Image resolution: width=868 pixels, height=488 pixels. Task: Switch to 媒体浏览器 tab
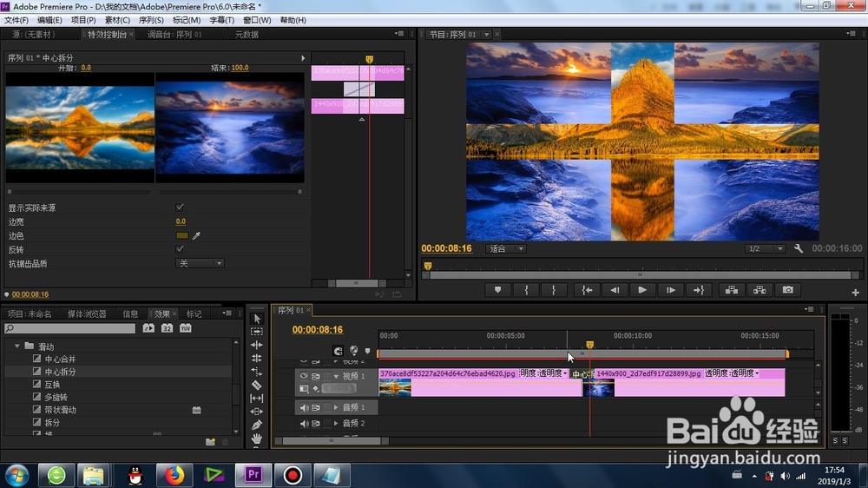87,314
